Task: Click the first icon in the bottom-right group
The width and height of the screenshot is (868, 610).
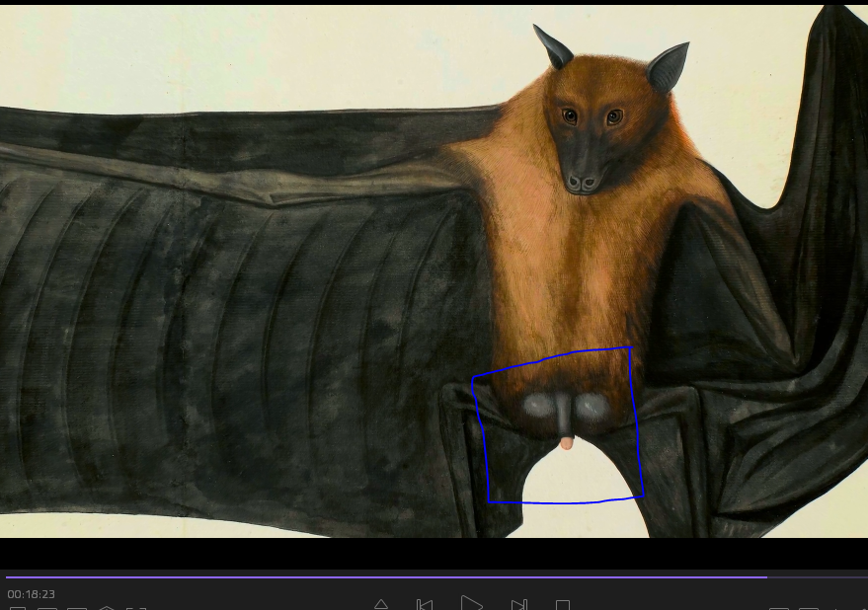Action: pyautogui.click(x=779, y=608)
